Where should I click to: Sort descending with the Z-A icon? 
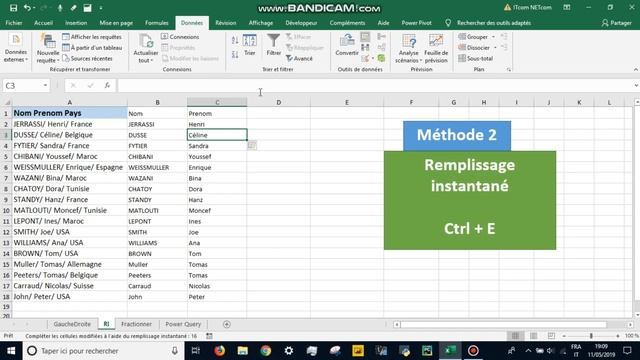click(x=235, y=54)
